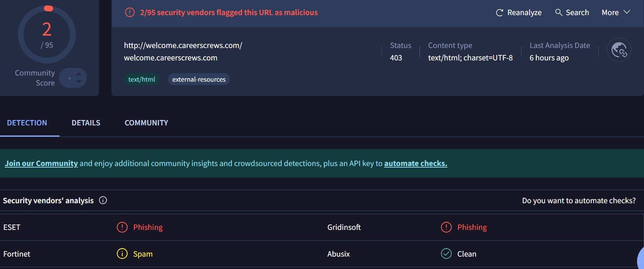Click the external-resources tag

(x=199, y=79)
